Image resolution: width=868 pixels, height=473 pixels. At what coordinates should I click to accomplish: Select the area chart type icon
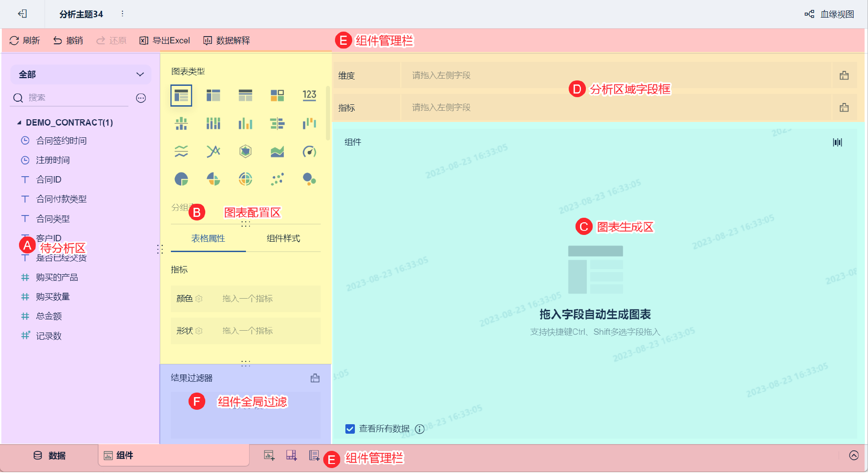point(277,151)
